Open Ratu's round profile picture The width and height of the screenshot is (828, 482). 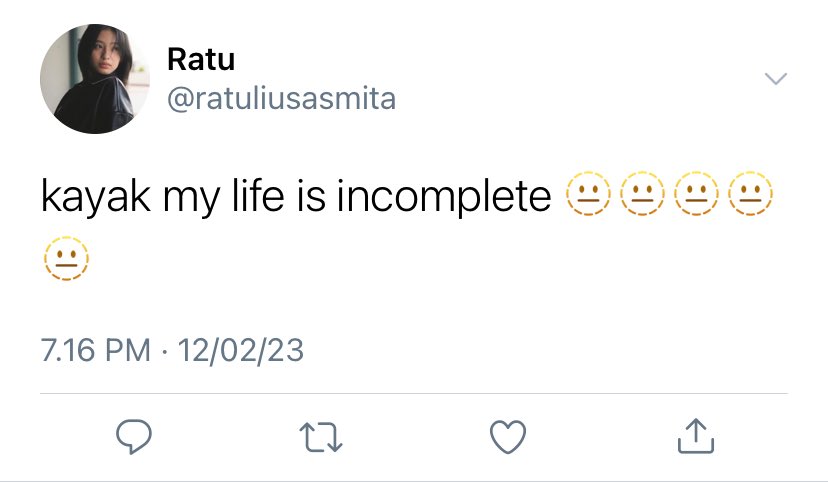(95, 79)
